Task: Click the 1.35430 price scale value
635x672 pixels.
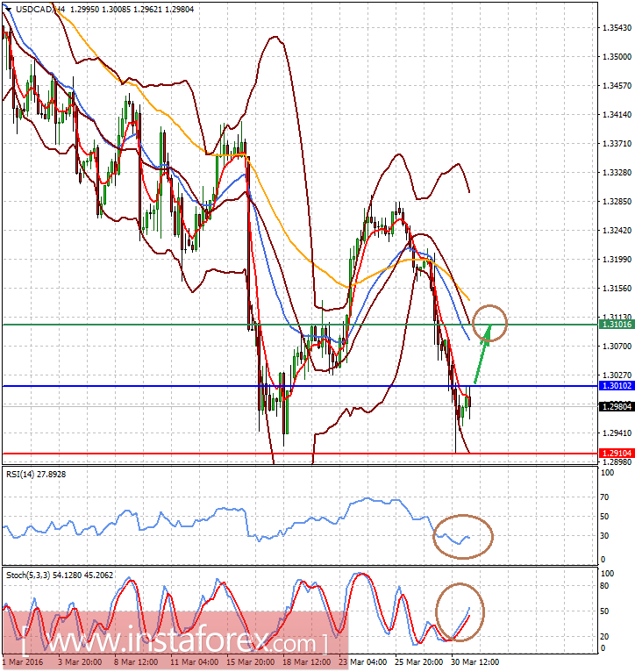Action: (x=617, y=28)
